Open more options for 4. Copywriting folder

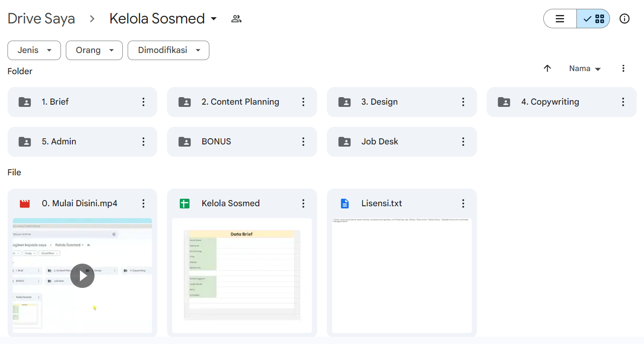623,102
